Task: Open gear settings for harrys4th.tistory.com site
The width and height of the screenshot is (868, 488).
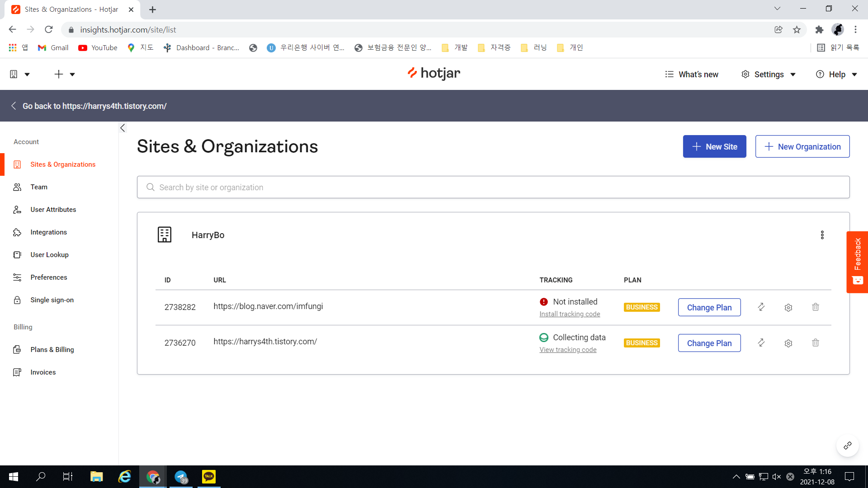Action: [788, 343]
